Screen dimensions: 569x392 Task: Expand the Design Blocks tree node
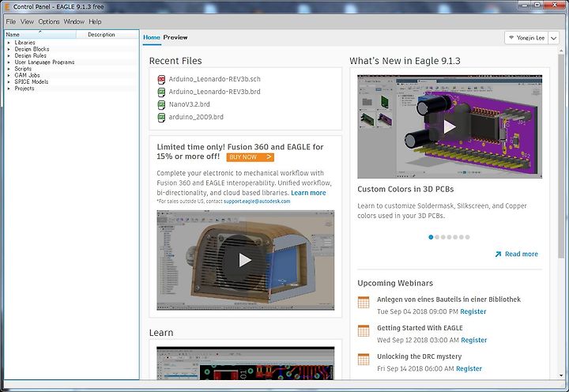coord(9,49)
